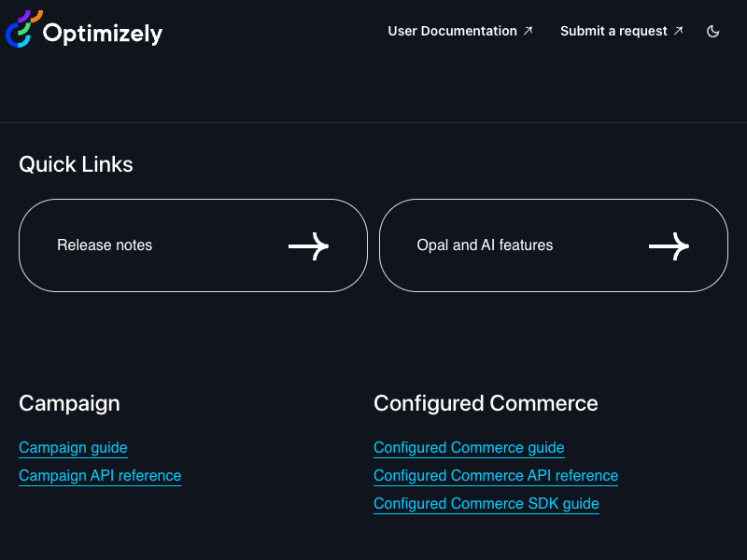This screenshot has width=747, height=560.
Task: Open the User Documentation link
Action: pos(460,31)
